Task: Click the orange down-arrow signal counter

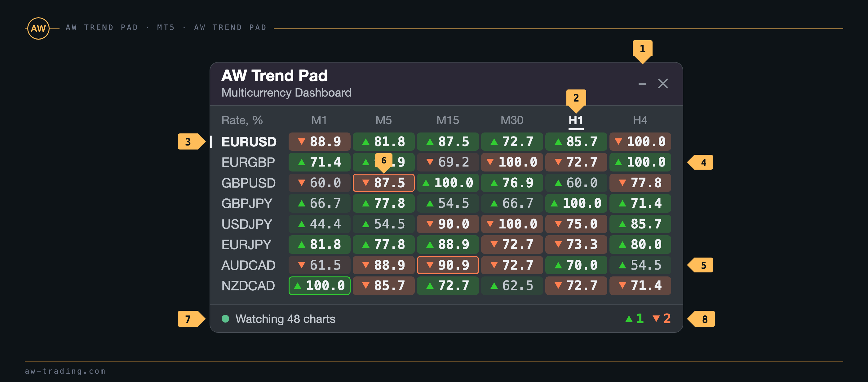Action: tap(662, 319)
